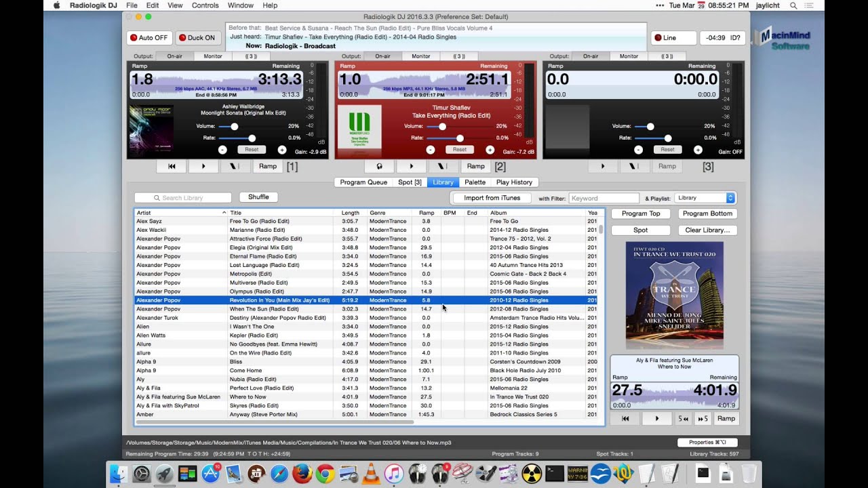Open the Palette tab
The width and height of the screenshot is (868, 488).
475,182
